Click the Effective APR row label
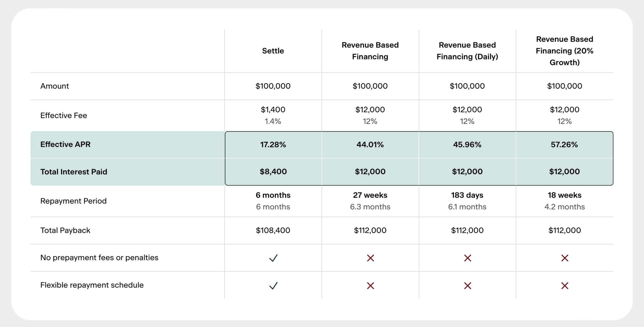 click(x=65, y=144)
